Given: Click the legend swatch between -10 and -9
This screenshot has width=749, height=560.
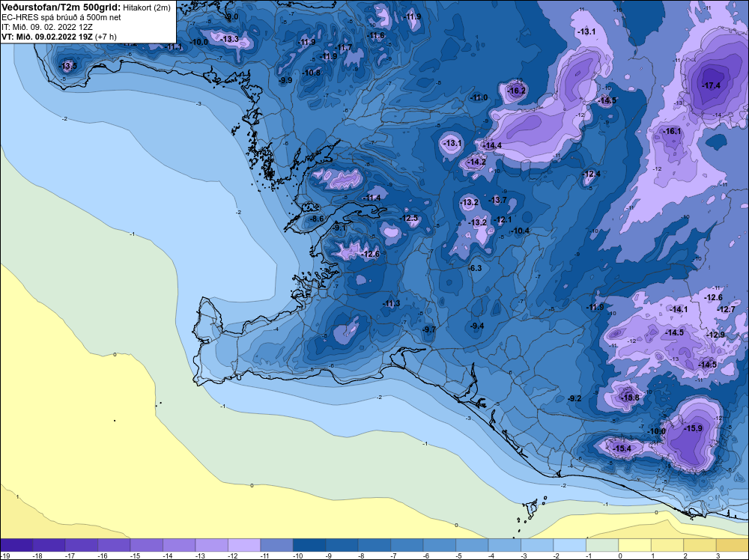Looking at the screenshot, I should click(309, 545).
